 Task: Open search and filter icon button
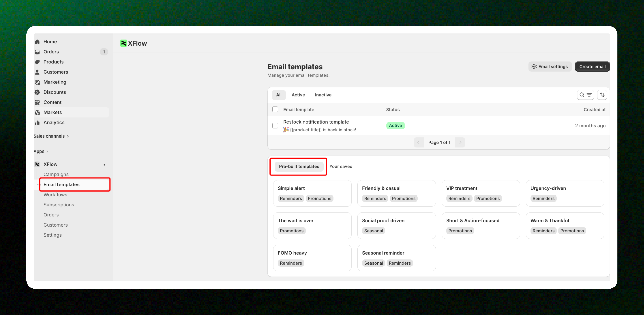585,95
